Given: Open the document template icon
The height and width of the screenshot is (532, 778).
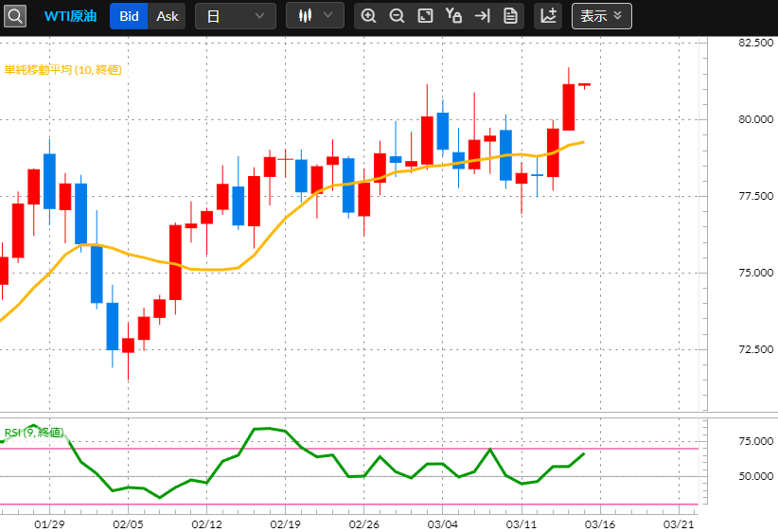Looking at the screenshot, I should pos(510,16).
